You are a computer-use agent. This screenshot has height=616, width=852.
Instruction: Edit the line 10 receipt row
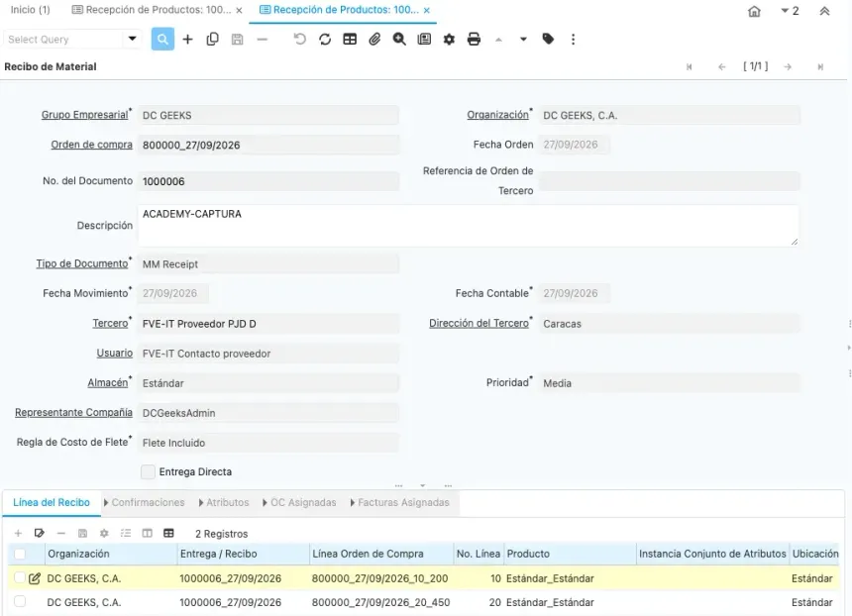35,578
